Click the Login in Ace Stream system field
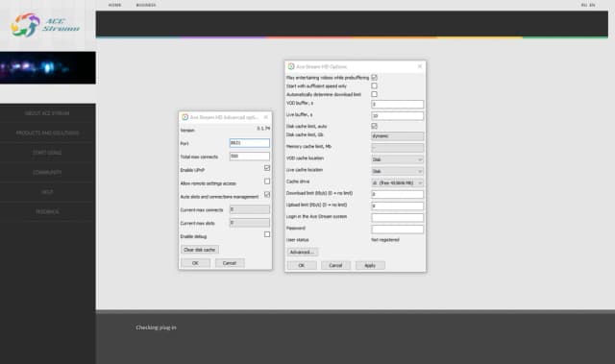 [x=397, y=217]
